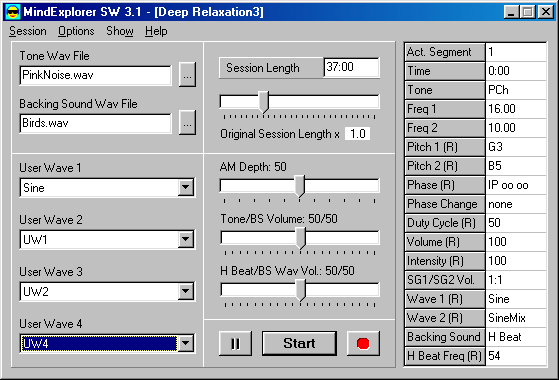Minimize the MindExplorer window

[511, 12]
